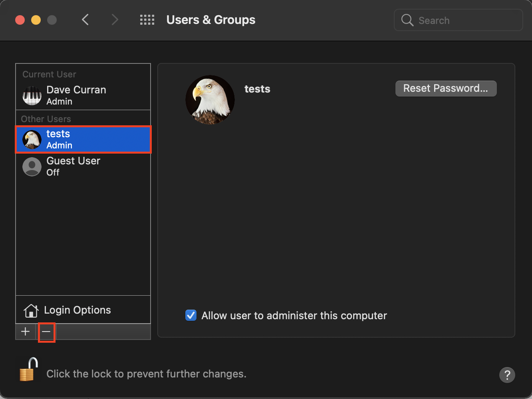This screenshot has width=532, height=399.
Task: Click Dave Curran's piano avatar
Action: point(32,96)
